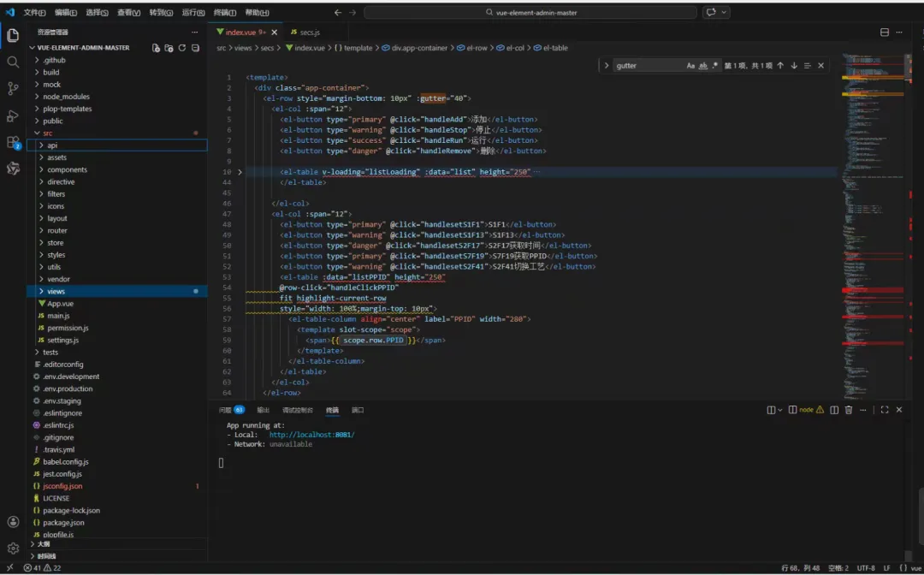924x575 pixels.
Task: Click the New File icon in explorer header
Action: tap(156, 48)
